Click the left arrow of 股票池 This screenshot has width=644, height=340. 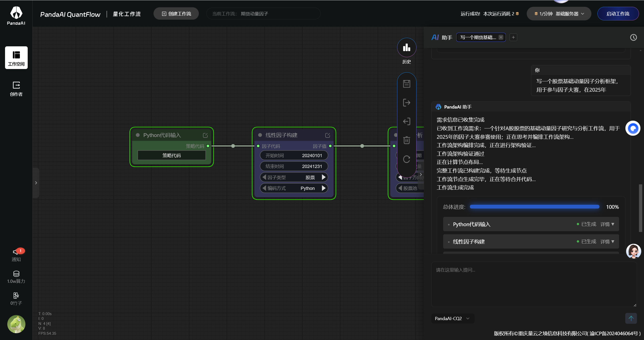(400, 188)
